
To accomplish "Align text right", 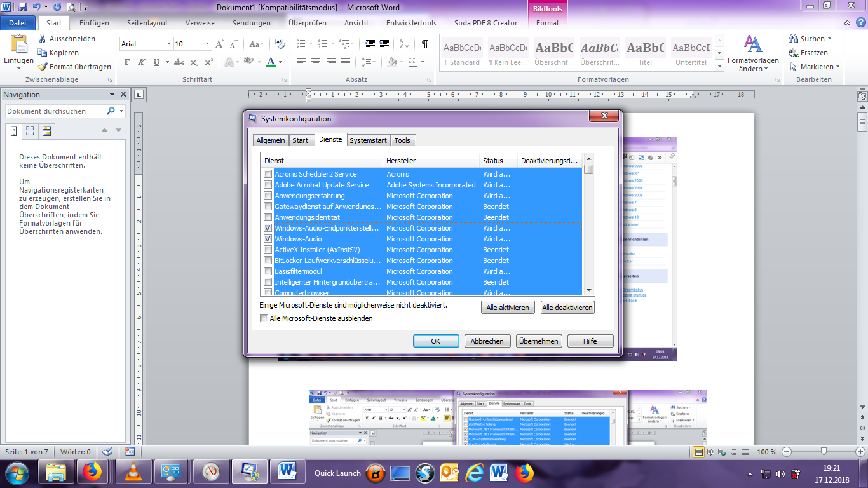I will point(331,62).
